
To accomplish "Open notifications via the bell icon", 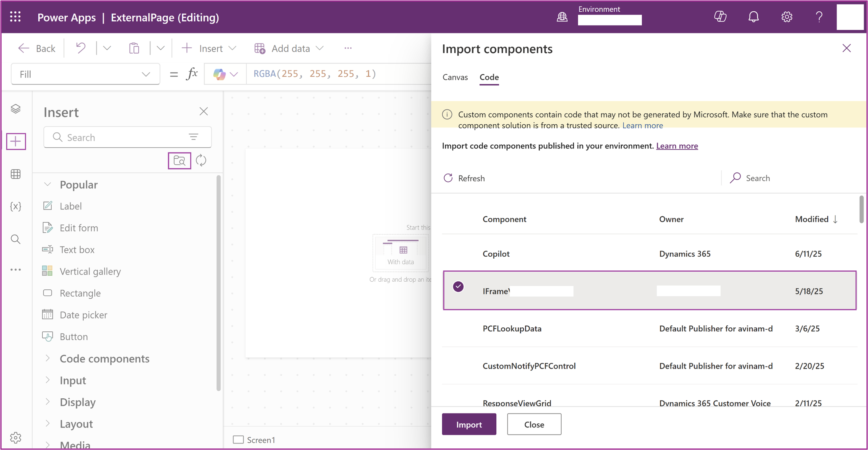I will (753, 17).
